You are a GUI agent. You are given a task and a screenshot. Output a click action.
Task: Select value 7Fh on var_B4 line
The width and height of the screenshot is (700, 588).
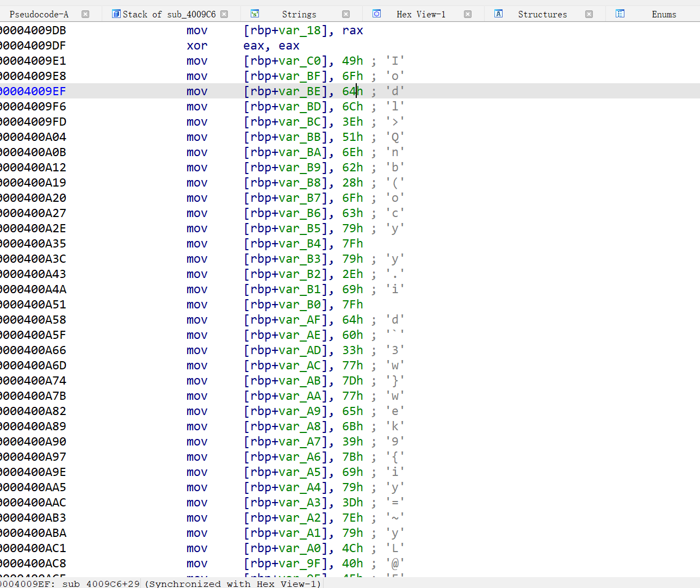352,244
